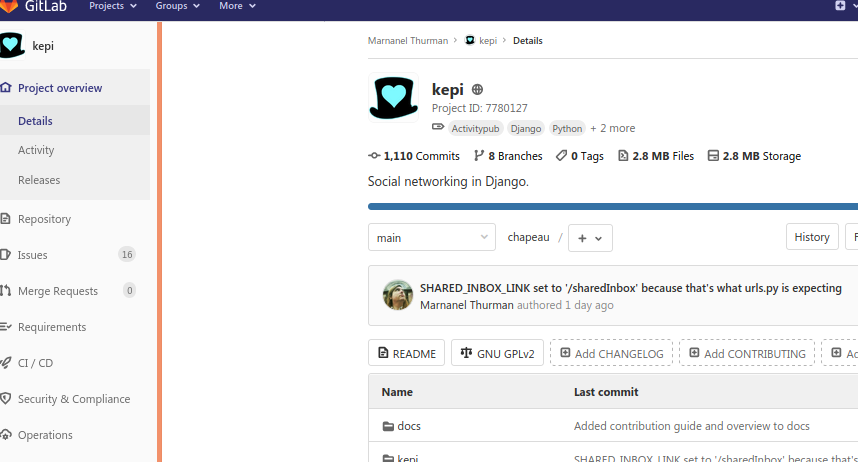
Task: Open the Groups dropdown menu
Action: click(x=177, y=6)
